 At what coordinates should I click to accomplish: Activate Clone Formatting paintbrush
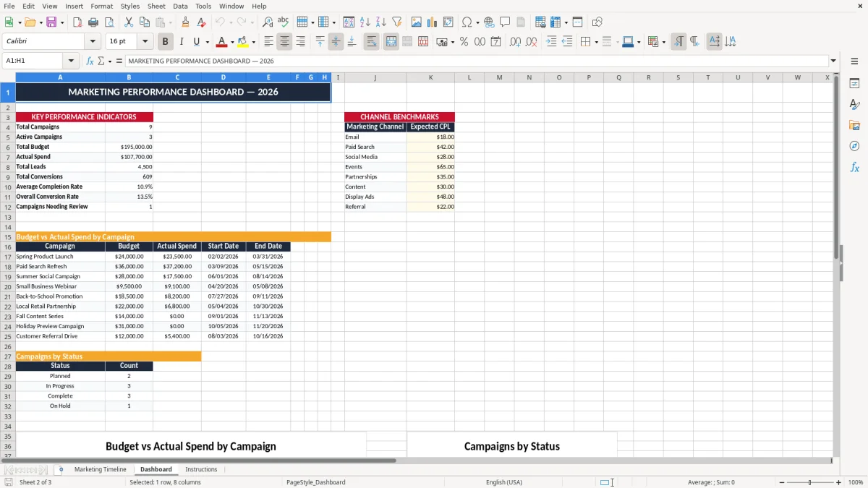[186, 22]
